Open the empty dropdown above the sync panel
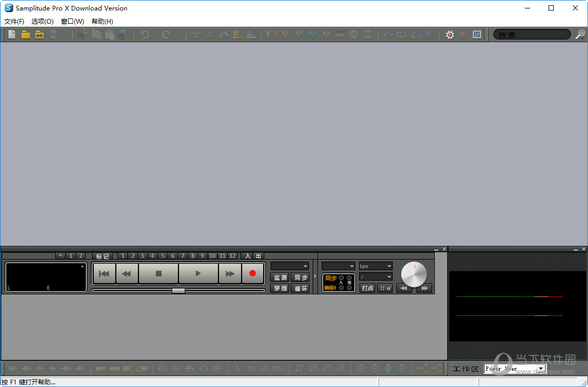 click(338, 266)
